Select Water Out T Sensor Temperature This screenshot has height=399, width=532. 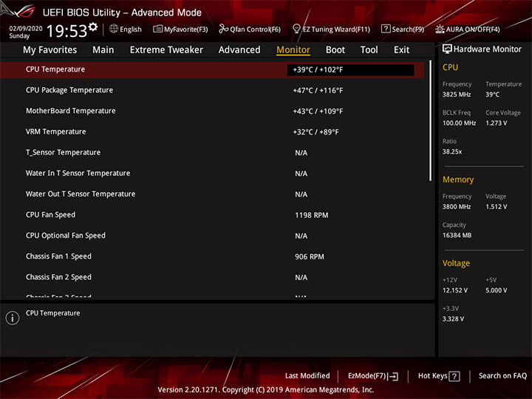pyautogui.click(x=212, y=194)
